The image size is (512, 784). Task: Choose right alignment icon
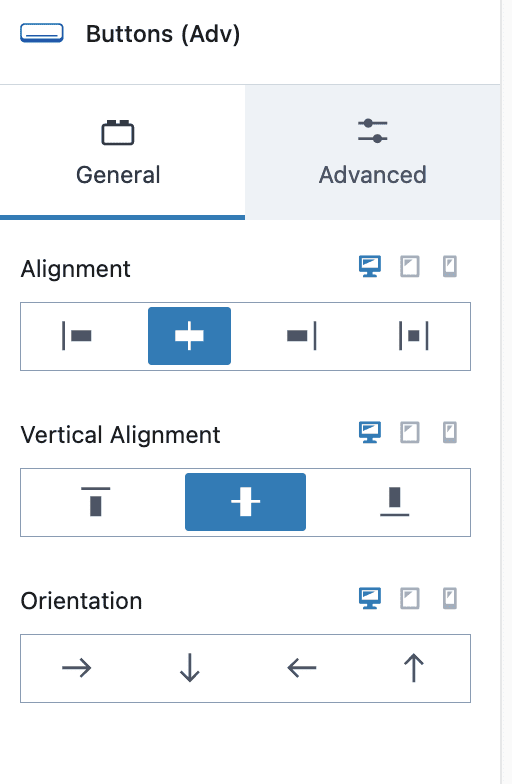(302, 336)
